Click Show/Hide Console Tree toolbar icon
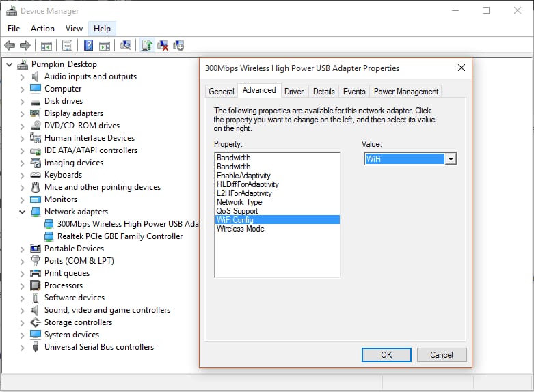 coord(46,45)
